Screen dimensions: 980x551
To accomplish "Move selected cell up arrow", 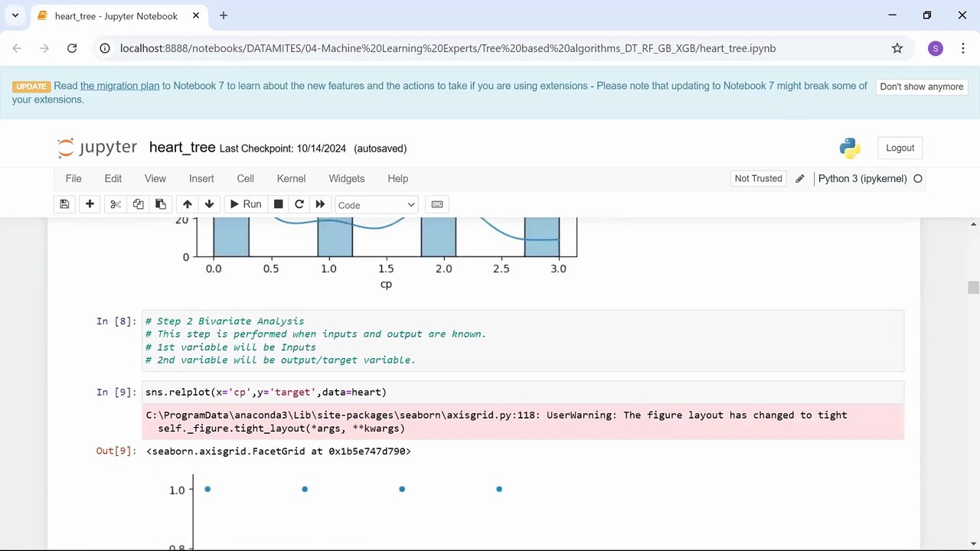I will coord(187,204).
